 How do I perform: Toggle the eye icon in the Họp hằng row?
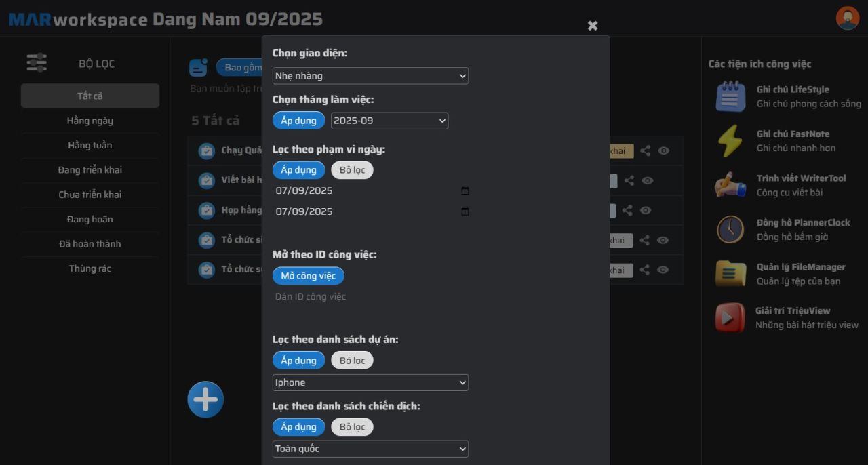click(x=646, y=210)
